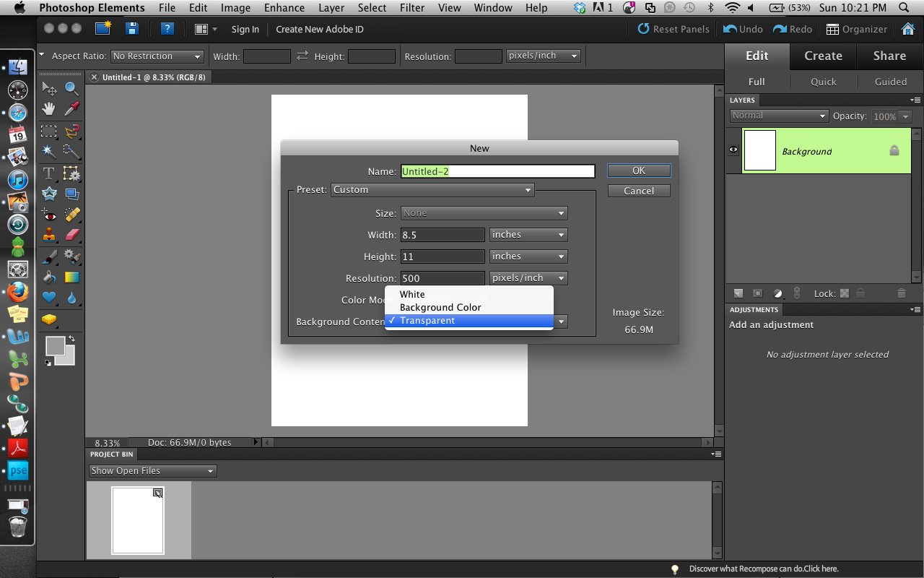Select the Move tool
Screen dimensions: 924x578
(49, 89)
